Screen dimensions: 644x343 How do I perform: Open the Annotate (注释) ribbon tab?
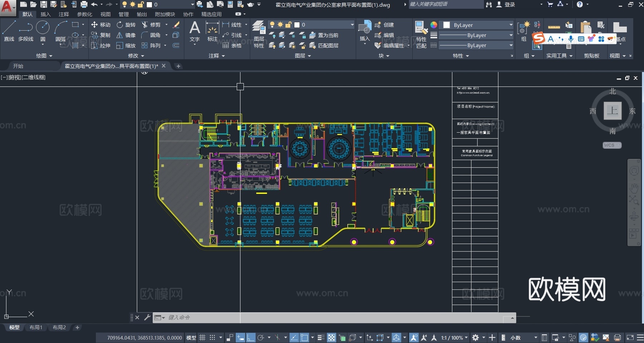tap(64, 14)
